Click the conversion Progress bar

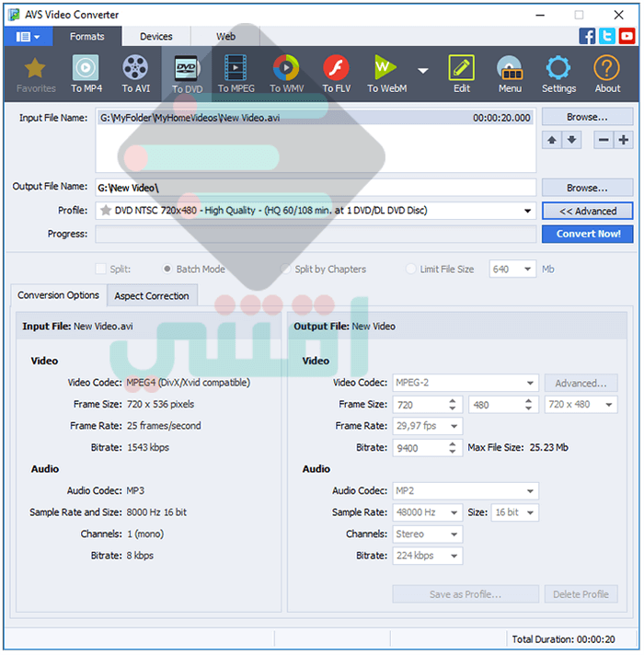(x=316, y=234)
